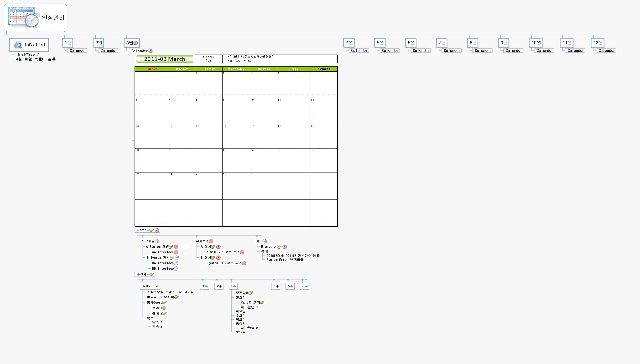Viewport: 640px width, 364px height.
Task: Click the note icon beside Migration
Action: (x=279, y=247)
